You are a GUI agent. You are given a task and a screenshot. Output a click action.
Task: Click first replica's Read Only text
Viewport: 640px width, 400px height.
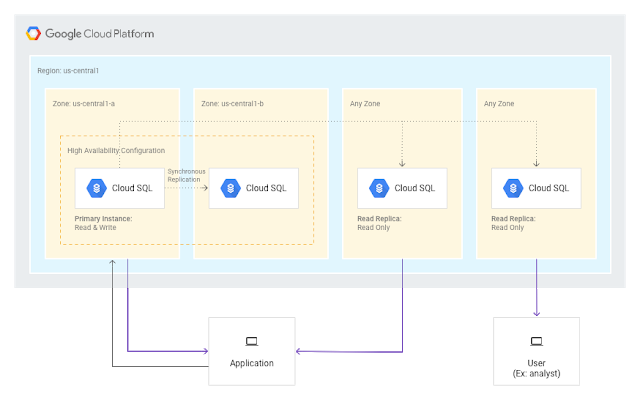(x=373, y=227)
